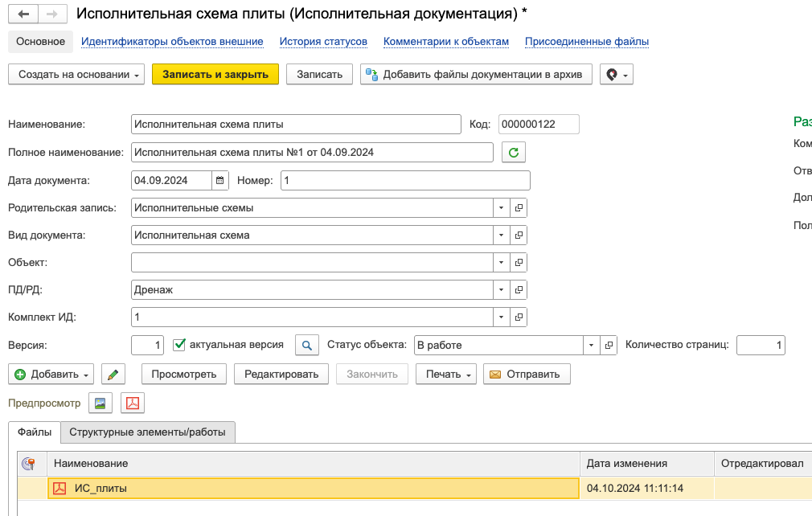This screenshot has width=812, height=516.
Task: Open the ПД/РД field's linked record icon
Action: tap(519, 290)
